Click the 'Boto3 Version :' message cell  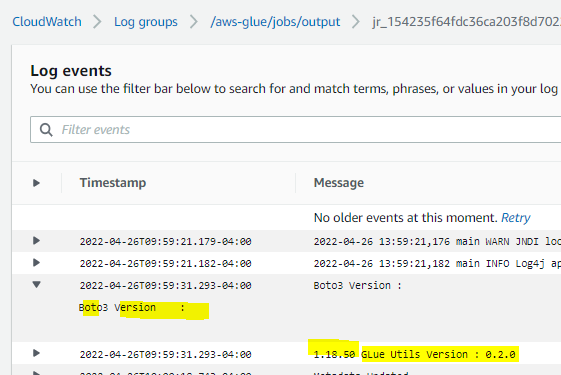(358, 286)
